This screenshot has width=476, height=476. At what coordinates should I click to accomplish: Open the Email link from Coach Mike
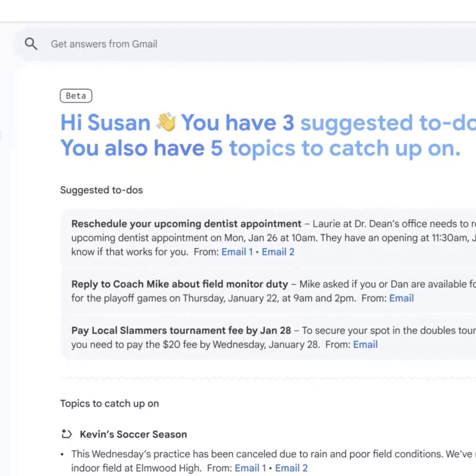coord(401,298)
